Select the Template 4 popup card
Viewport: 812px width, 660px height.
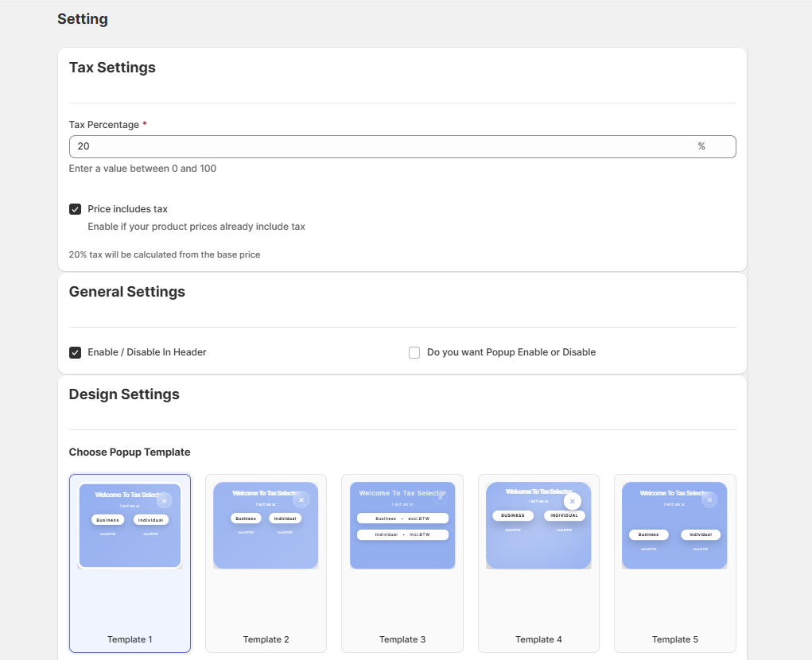(x=538, y=563)
